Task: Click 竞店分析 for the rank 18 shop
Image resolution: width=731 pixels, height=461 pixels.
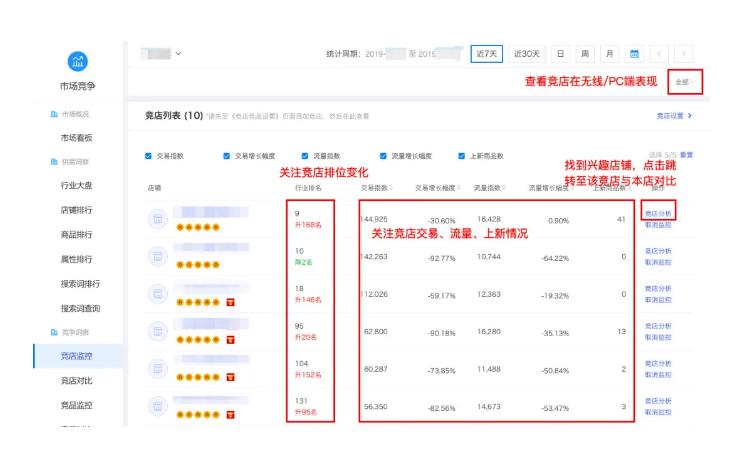Action: coord(658,289)
